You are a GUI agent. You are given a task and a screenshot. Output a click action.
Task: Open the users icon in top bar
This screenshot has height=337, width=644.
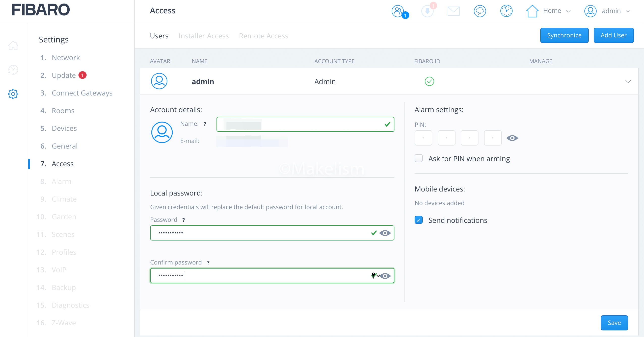pyautogui.click(x=398, y=11)
